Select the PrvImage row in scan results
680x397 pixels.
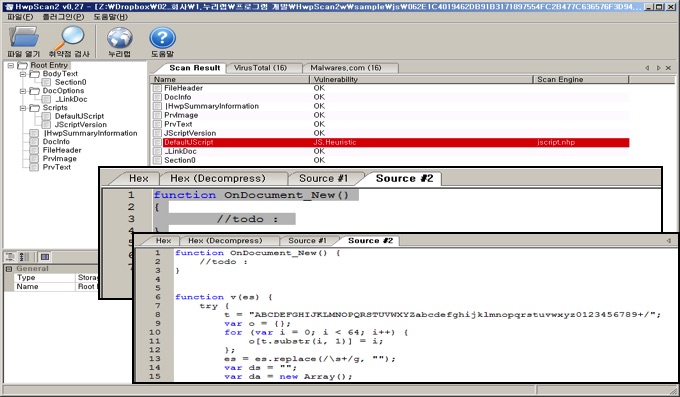(390, 115)
